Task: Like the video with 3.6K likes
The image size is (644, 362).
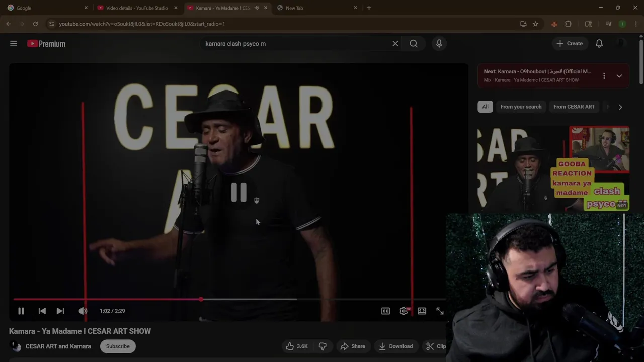Action: [297, 346]
